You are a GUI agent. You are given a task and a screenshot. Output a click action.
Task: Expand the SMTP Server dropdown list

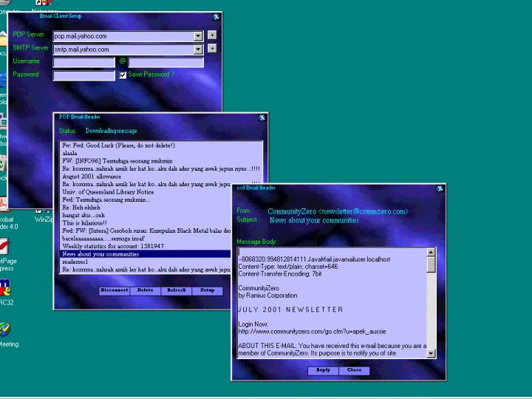point(198,50)
